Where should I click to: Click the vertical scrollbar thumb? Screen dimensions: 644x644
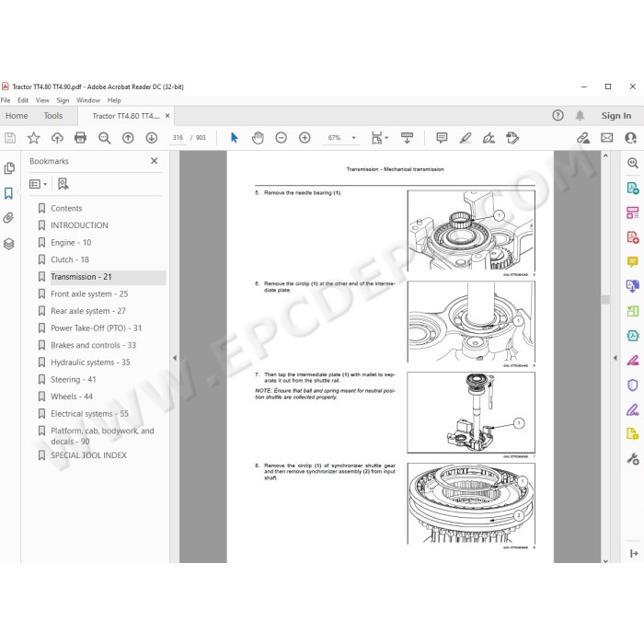coord(605,299)
